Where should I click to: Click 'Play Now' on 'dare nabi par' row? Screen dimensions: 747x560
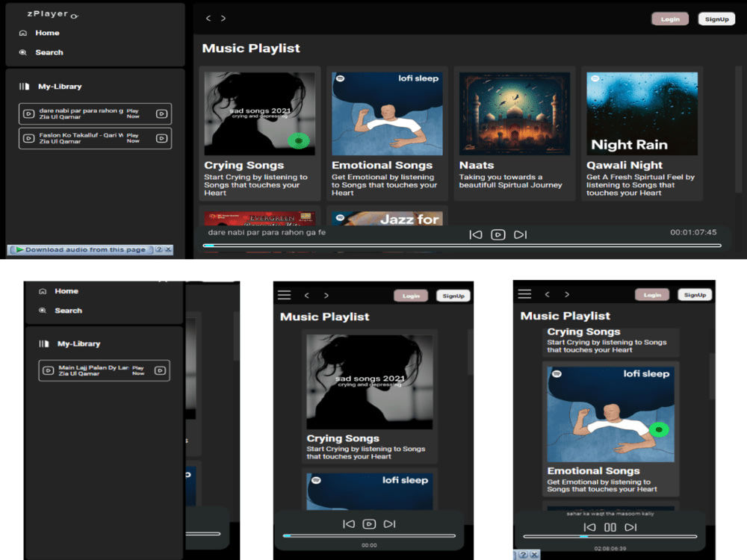[133, 113]
